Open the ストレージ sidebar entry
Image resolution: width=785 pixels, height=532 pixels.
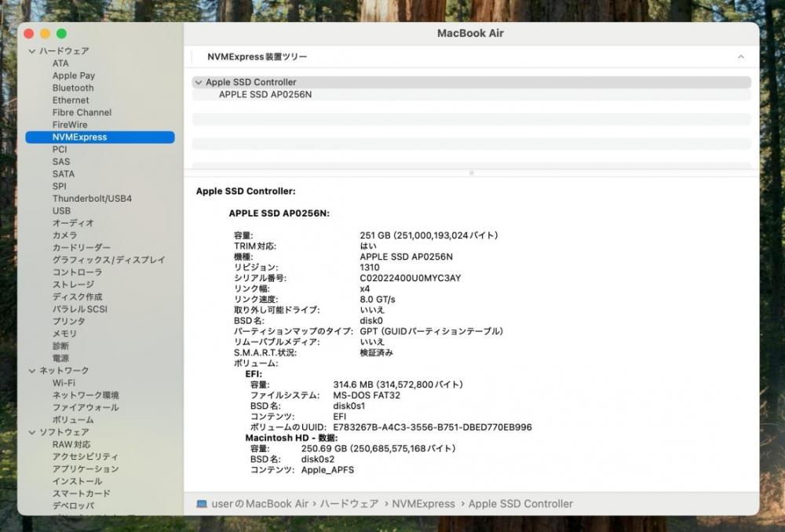point(73,284)
